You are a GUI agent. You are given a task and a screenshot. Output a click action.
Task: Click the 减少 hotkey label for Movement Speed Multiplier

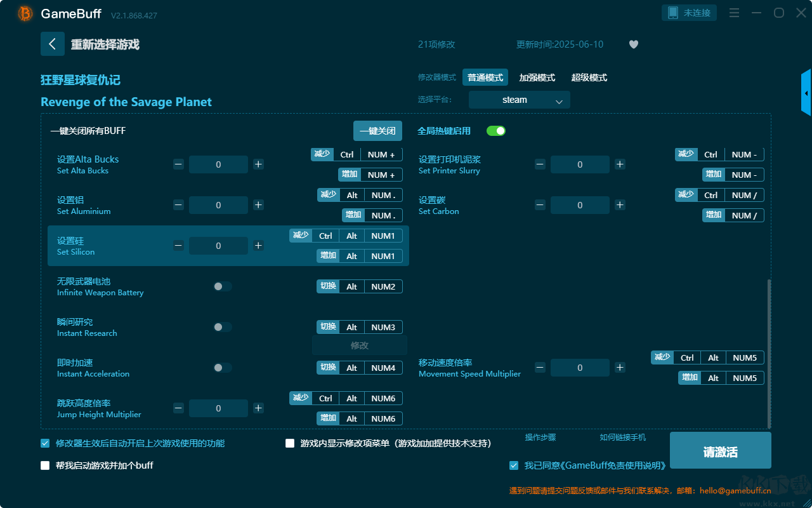click(662, 358)
